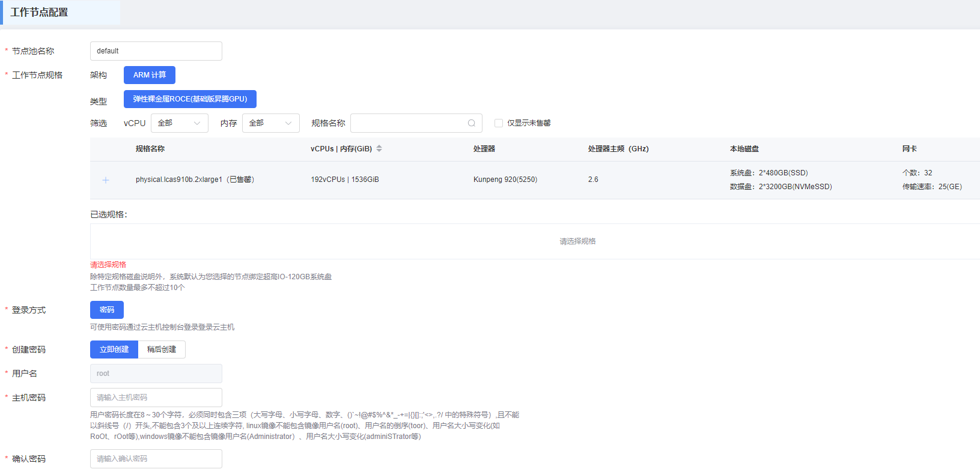The image size is (980, 472).
Task: Click 数据盘: 2*3200GB(NVMeSSD) text
Action: click(x=781, y=187)
